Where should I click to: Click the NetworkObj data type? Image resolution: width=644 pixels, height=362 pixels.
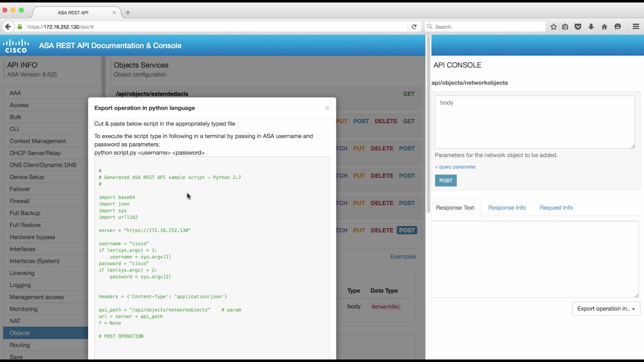[x=386, y=307]
